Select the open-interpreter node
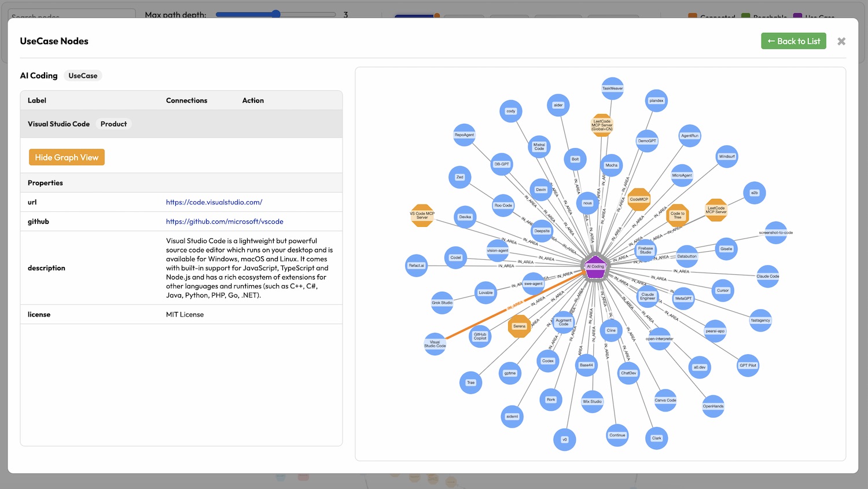868x489 pixels. coord(659,339)
